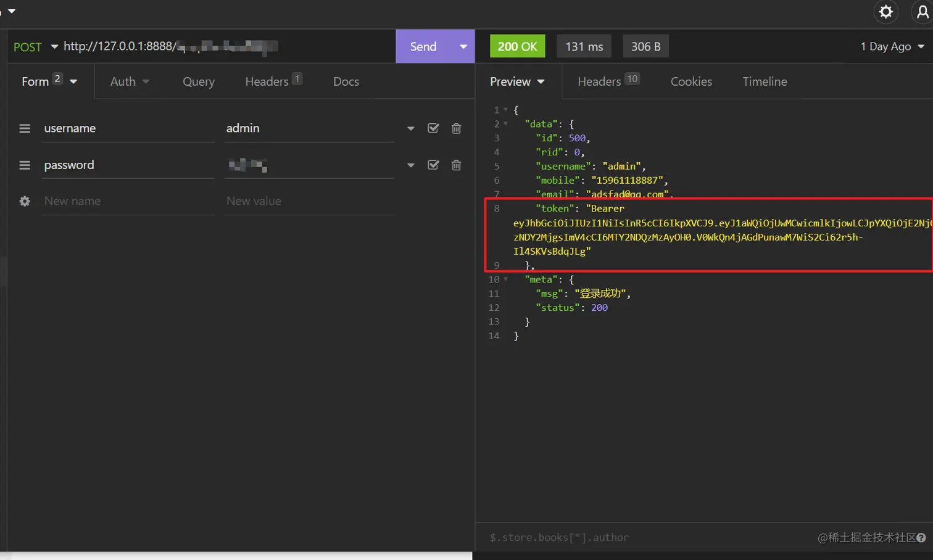The image size is (933, 560).
Task: Switch to the Cookies tab
Action: pyautogui.click(x=691, y=81)
